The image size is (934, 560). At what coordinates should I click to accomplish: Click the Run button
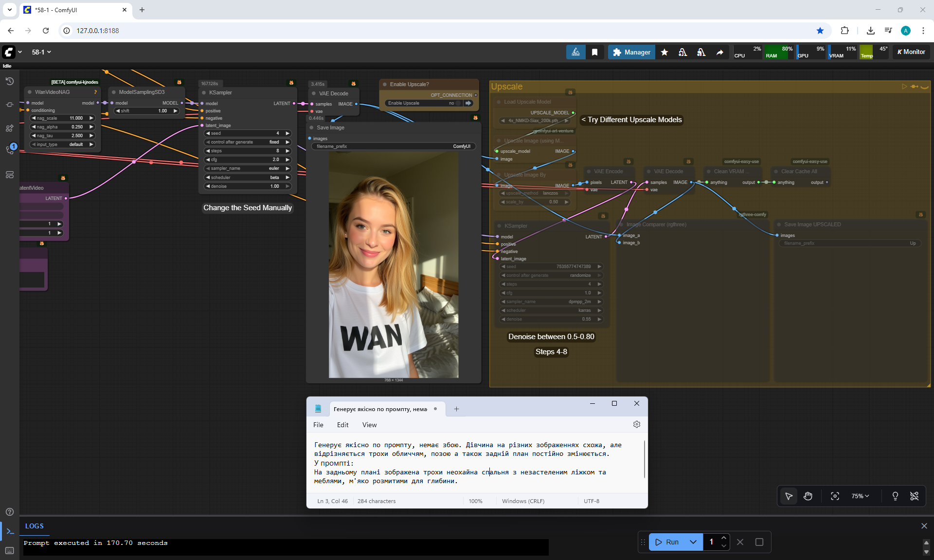[667, 542]
